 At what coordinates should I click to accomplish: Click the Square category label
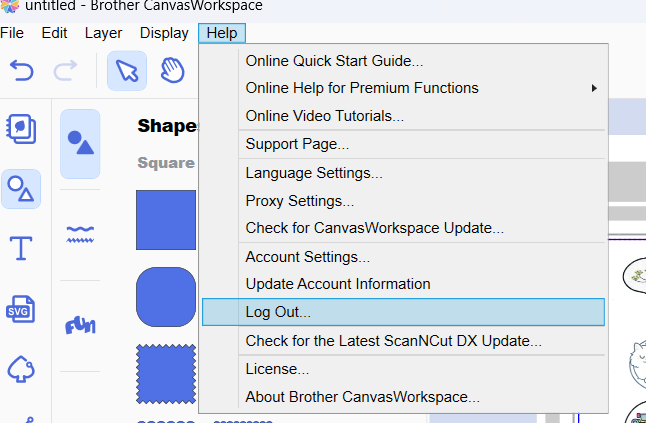pos(166,163)
